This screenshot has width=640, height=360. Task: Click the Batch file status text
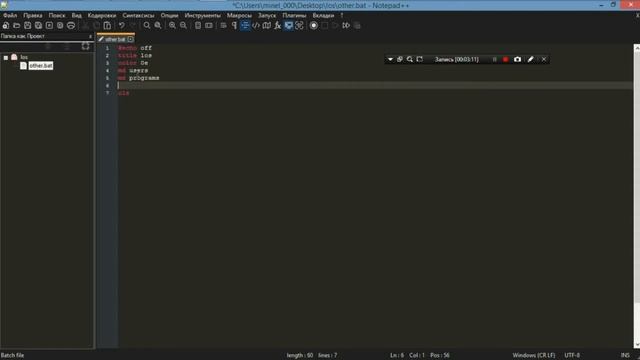(x=13, y=356)
